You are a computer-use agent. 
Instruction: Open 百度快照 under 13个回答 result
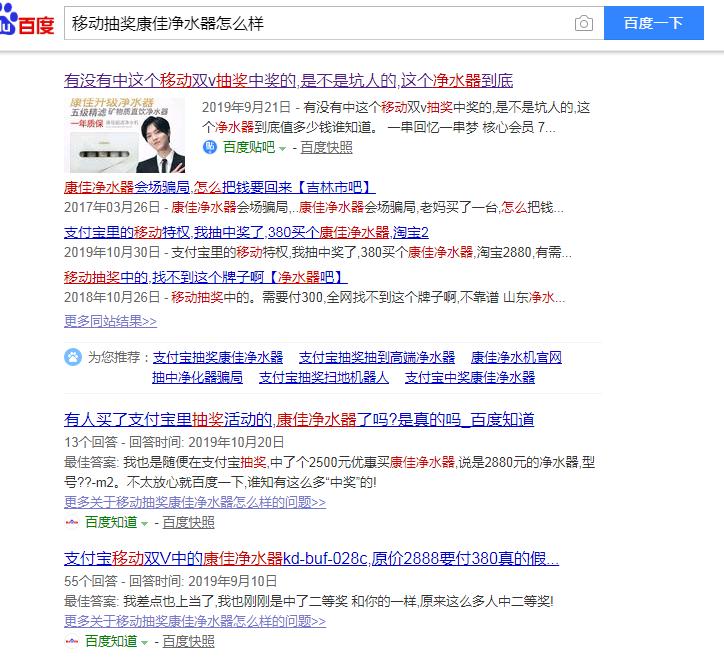tap(188, 522)
